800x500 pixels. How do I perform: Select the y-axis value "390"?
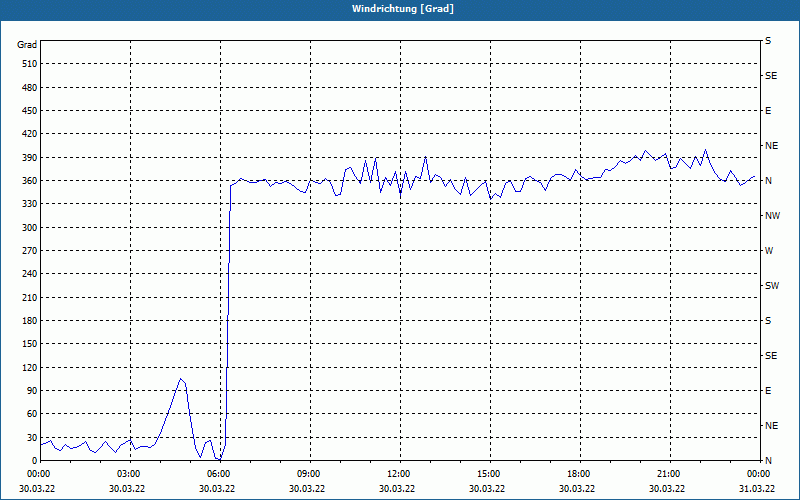[30, 158]
